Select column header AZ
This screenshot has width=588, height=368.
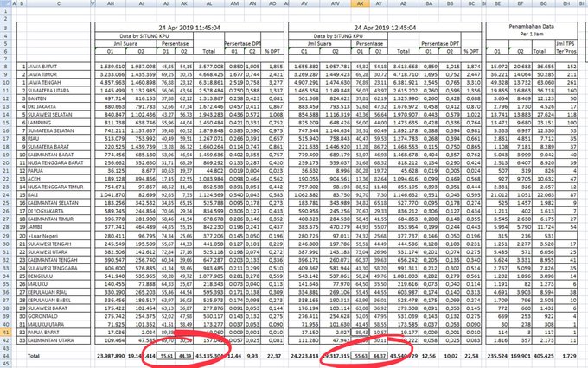(x=404, y=3)
